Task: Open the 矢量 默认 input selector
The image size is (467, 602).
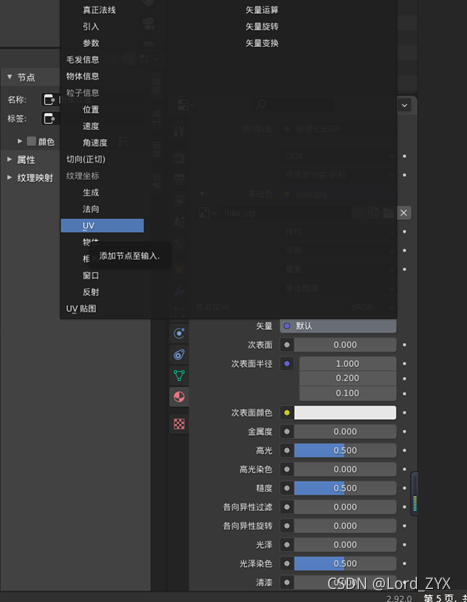Action: click(338, 326)
